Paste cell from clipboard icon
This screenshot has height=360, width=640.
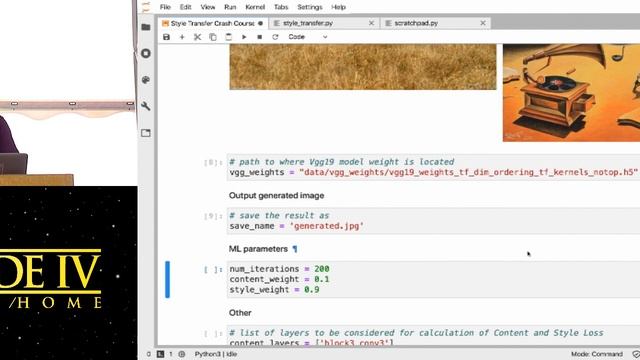point(228,37)
